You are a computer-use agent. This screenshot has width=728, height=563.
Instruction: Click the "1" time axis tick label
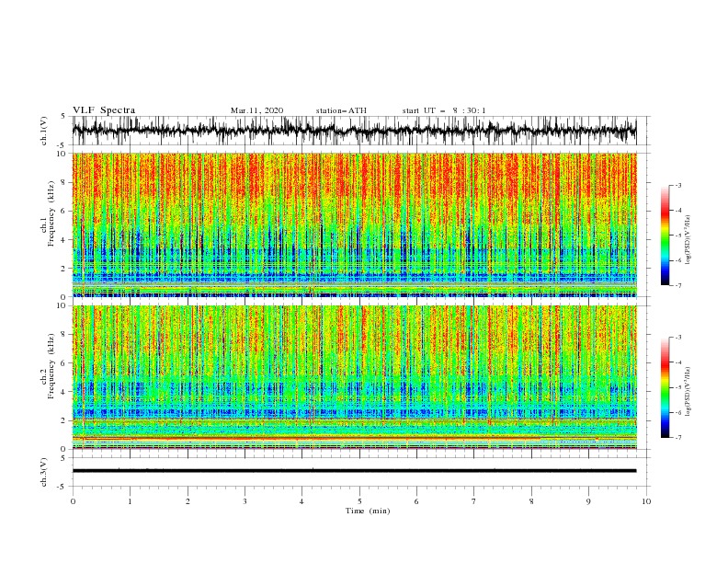[x=130, y=501]
